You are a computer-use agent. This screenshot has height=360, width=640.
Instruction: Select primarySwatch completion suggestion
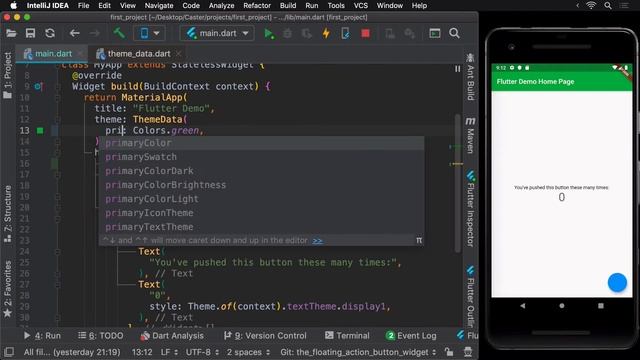coord(261,157)
